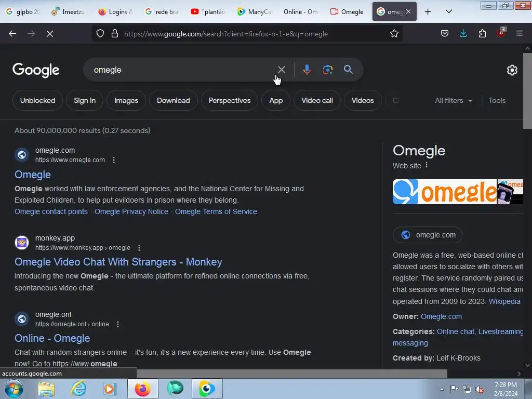Launch Internet Explorer from the taskbar
The image size is (532, 399).
(78, 389)
